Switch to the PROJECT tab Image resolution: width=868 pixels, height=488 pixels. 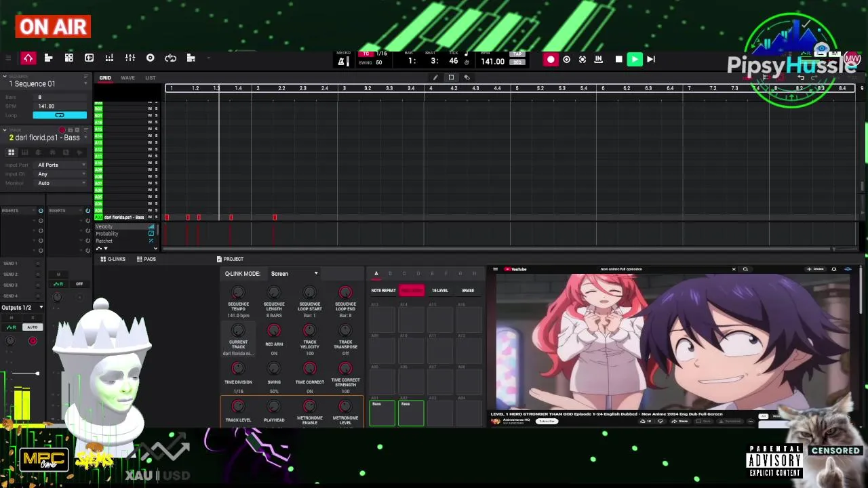click(x=230, y=259)
